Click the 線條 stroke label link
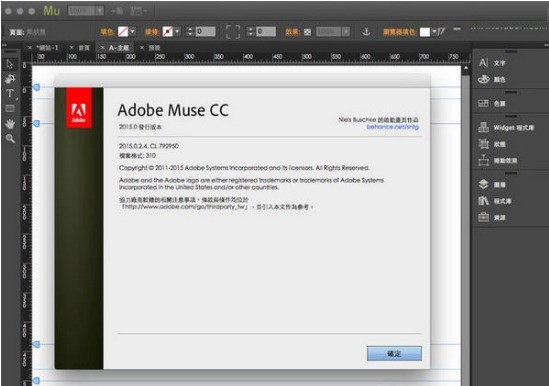Viewport: 549px width, 386px height. 152,32
